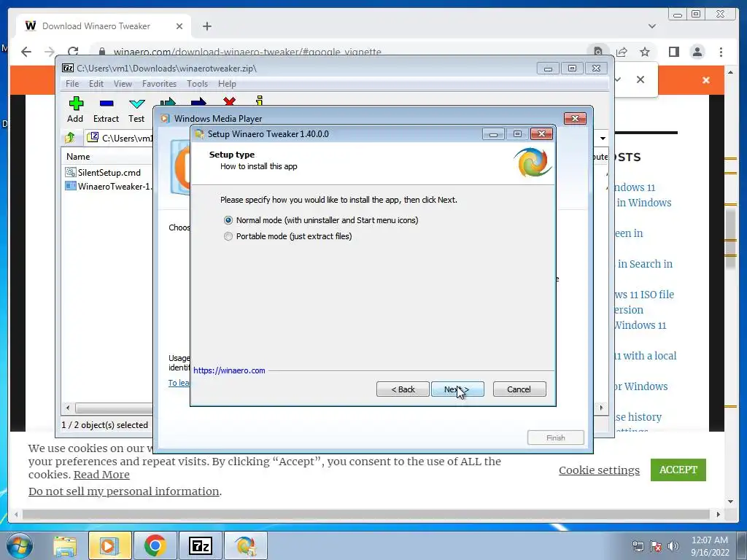Close the Chrome popup with X

pos(640,79)
